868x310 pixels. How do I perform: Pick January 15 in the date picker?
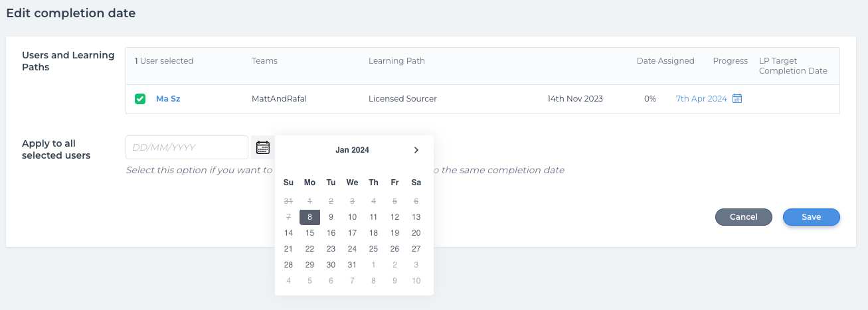309,233
